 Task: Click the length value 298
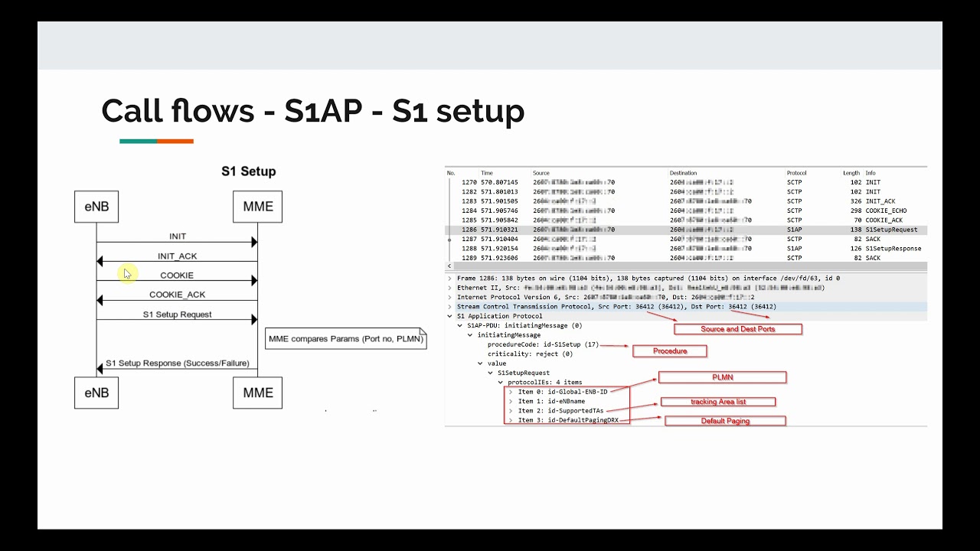[856, 210]
